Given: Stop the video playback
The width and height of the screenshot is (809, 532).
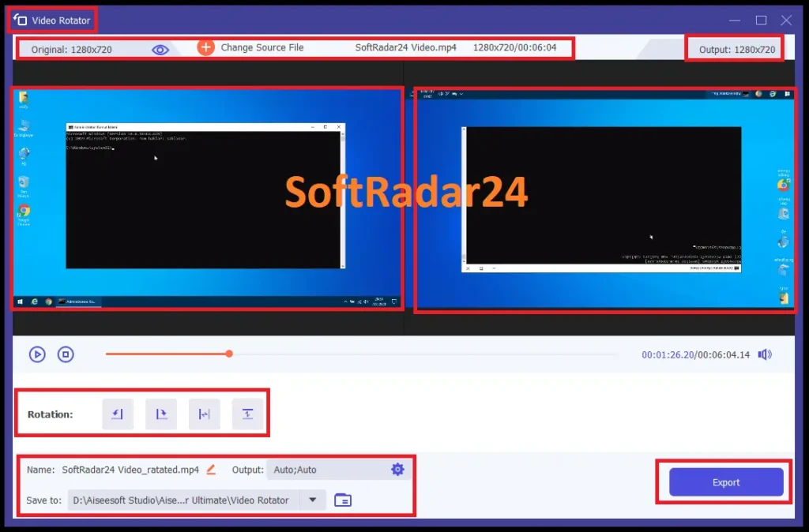Looking at the screenshot, I should click(66, 354).
